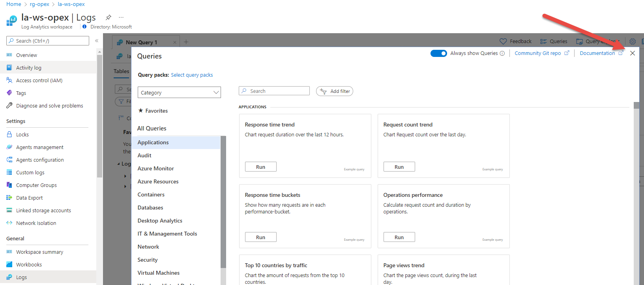Open the Documentation link
644x285 pixels.
[x=601, y=53]
